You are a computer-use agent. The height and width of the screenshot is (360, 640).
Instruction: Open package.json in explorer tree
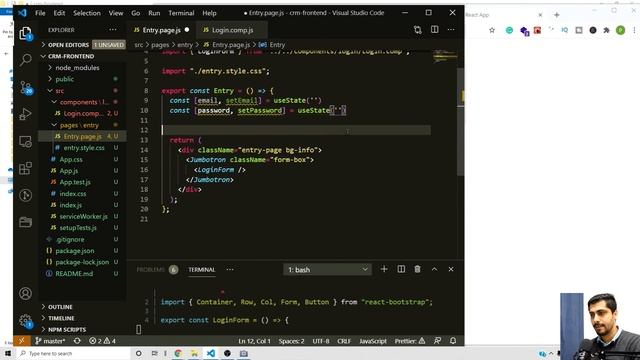83,251
